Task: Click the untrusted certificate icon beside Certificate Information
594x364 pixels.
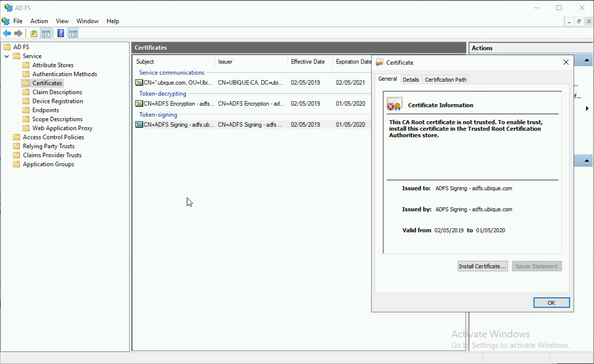Action: pyautogui.click(x=394, y=104)
